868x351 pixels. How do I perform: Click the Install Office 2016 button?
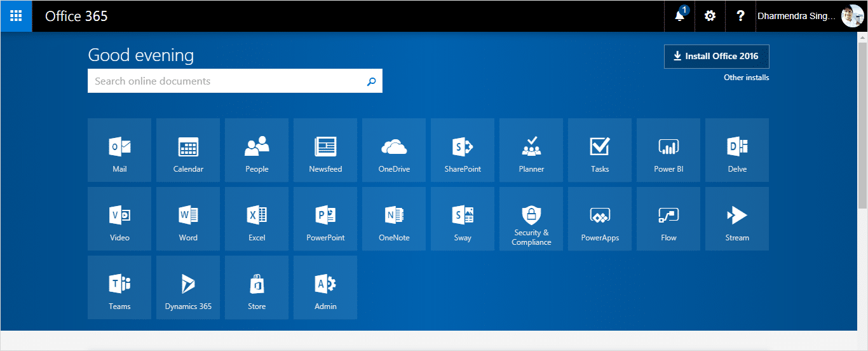pyautogui.click(x=716, y=56)
